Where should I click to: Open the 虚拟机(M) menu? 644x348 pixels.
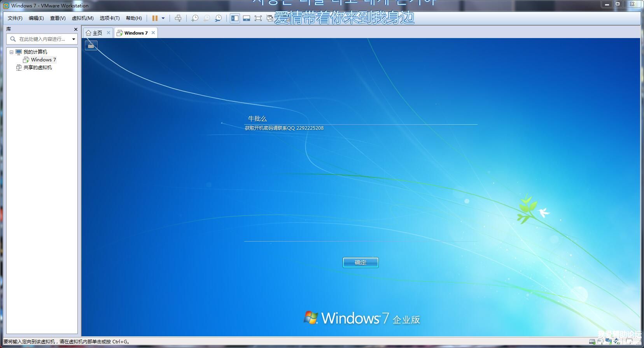point(82,18)
